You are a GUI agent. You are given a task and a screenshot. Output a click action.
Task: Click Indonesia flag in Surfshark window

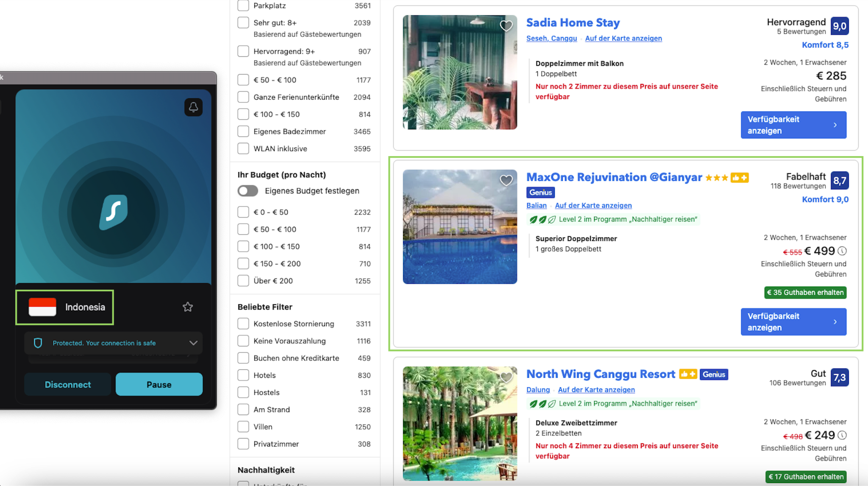pyautogui.click(x=42, y=307)
